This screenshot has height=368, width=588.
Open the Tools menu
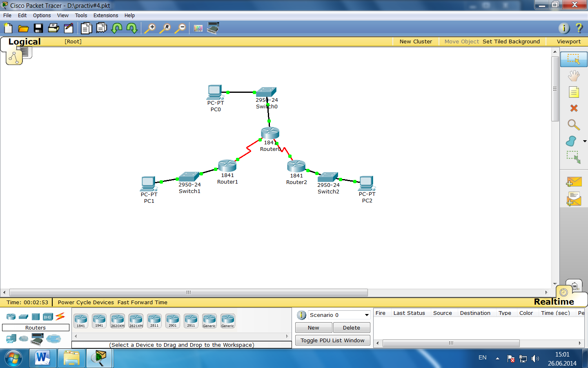[x=81, y=15]
